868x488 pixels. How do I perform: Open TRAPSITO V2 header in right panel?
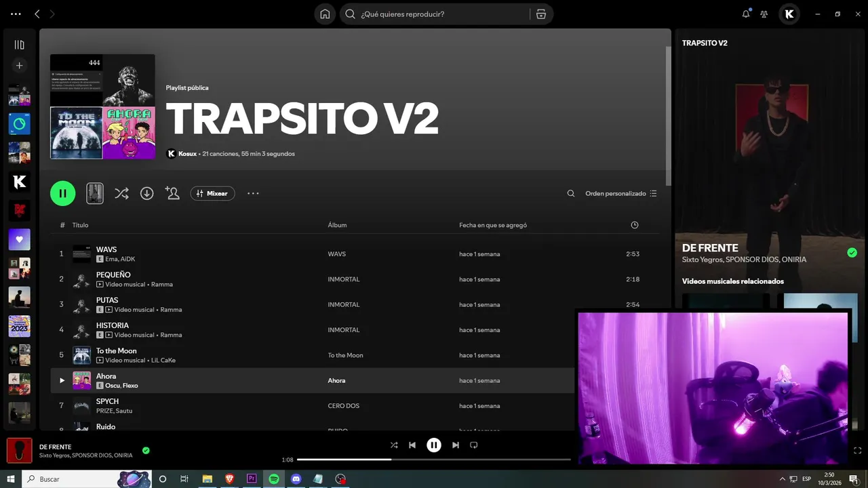(705, 43)
